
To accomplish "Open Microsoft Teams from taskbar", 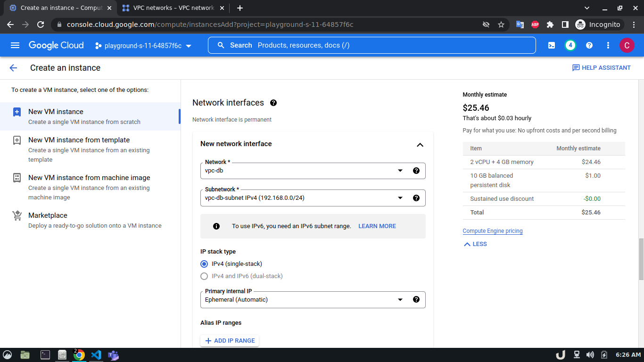I will (x=113, y=355).
